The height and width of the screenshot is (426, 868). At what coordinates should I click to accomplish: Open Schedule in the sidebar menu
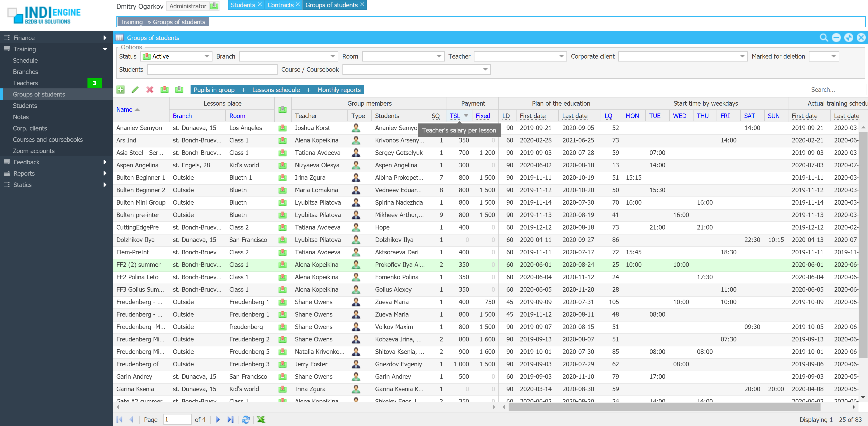[25, 60]
